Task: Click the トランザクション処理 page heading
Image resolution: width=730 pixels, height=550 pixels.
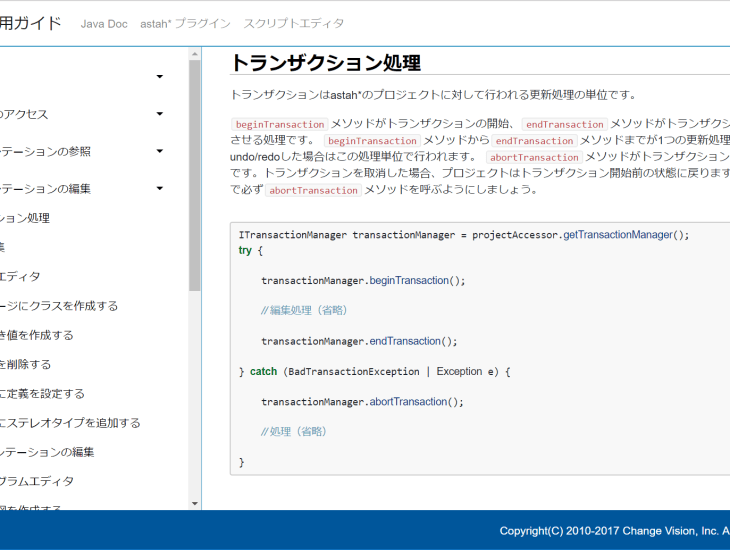Action: pyautogui.click(x=325, y=62)
